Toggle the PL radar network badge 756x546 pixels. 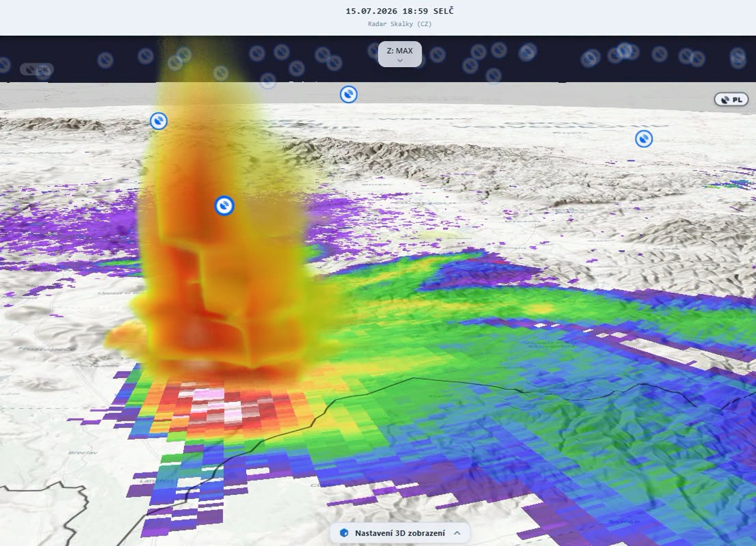coord(731,99)
